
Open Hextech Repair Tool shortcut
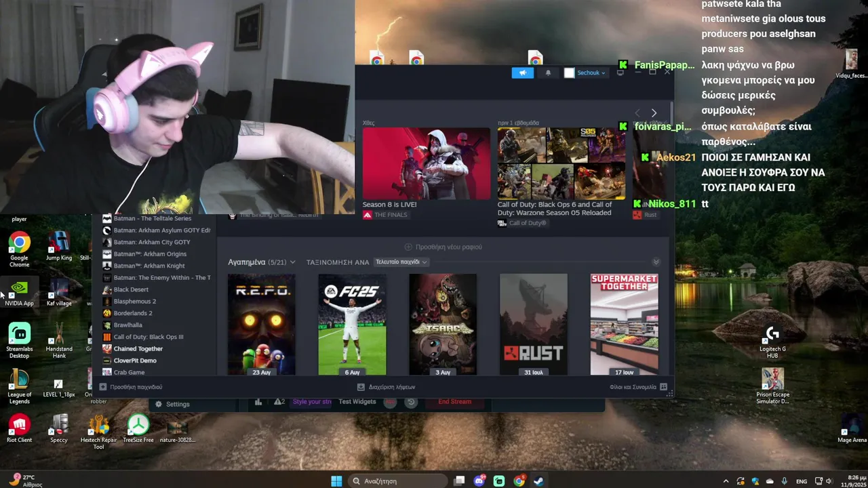99,432
